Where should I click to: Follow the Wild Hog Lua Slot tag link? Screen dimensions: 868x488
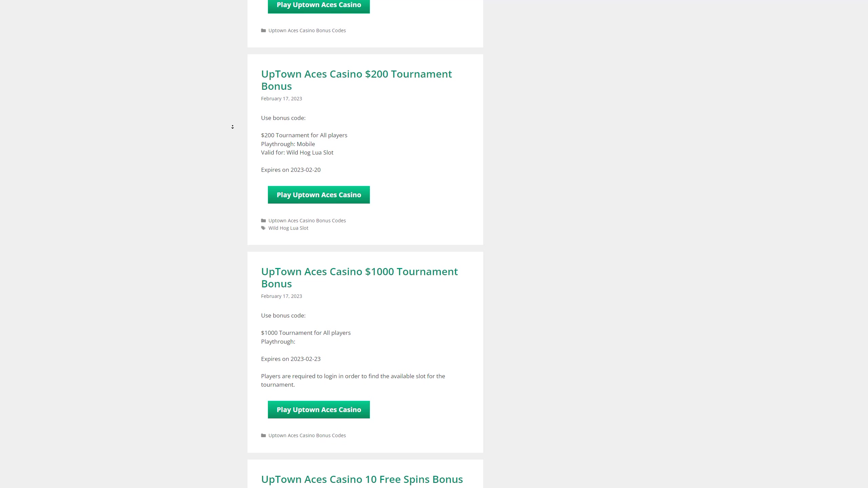(288, 228)
